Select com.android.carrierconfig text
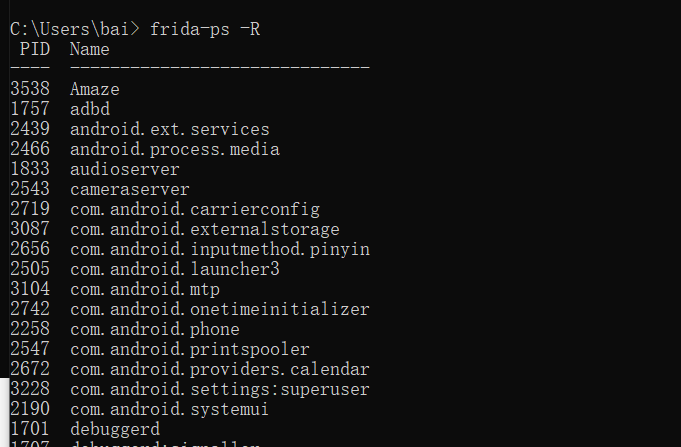The height and width of the screenshot is (447, 681). (x=194, y=209)
